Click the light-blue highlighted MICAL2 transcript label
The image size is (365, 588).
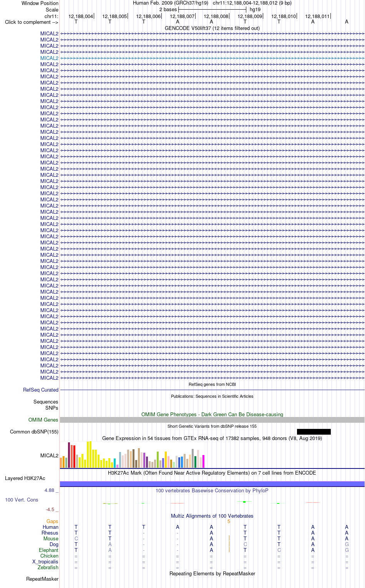click(x=49, y=58)
